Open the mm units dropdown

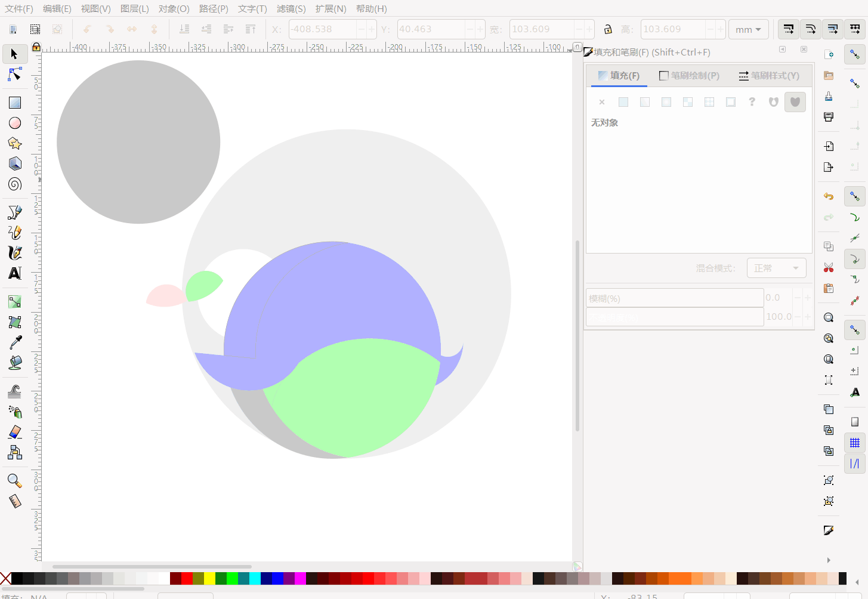pos(748,29)
